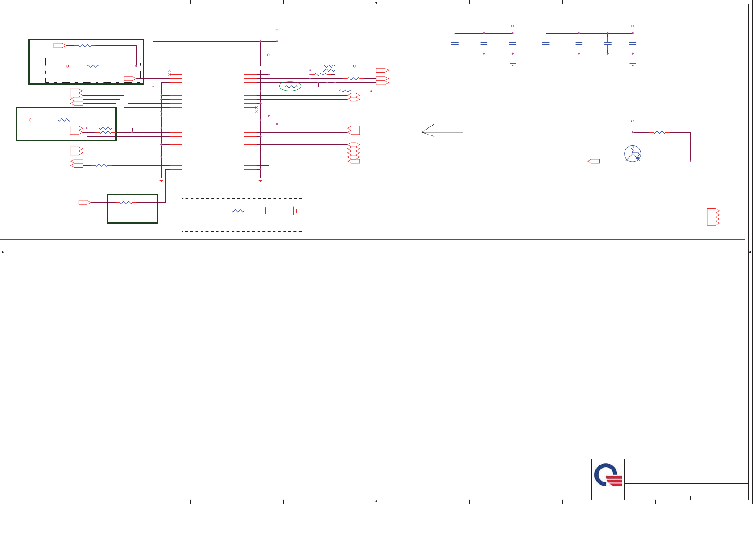This screenshot has width=756, height=534.
Task: Select the empty dash-dot box right of arrow
Action: [486, 128]
